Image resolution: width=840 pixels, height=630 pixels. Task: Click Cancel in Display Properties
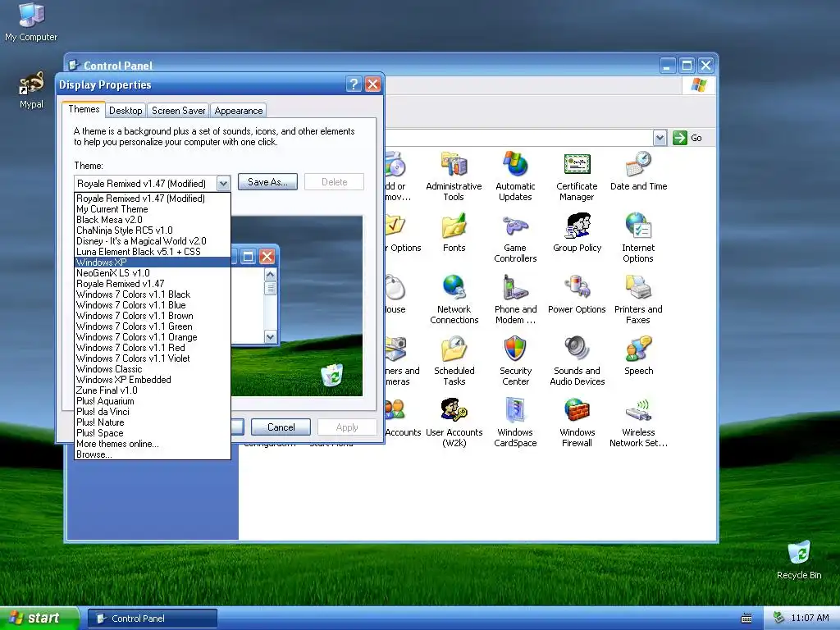[x=281, y=427]
